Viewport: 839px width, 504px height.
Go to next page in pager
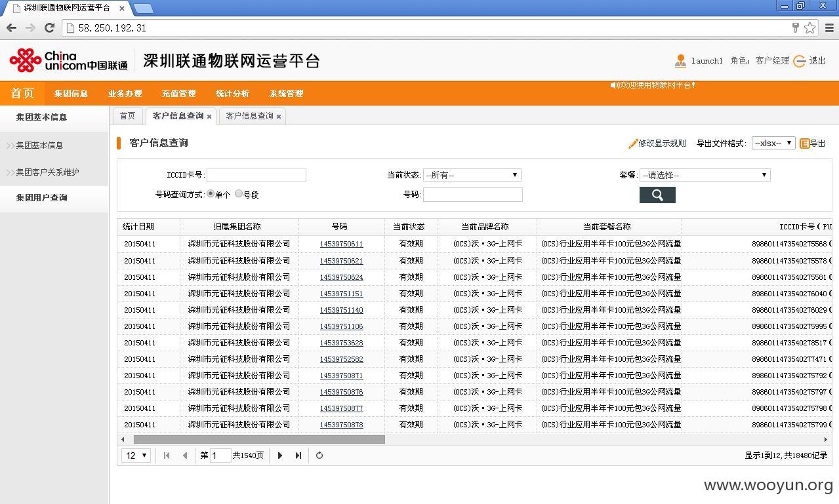point(280,456)
